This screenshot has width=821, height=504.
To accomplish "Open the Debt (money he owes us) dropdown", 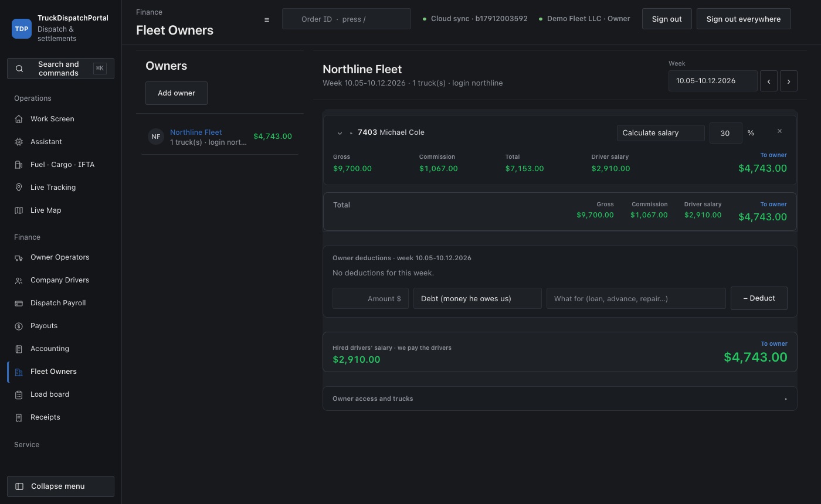I will click(x=477, y=298).
